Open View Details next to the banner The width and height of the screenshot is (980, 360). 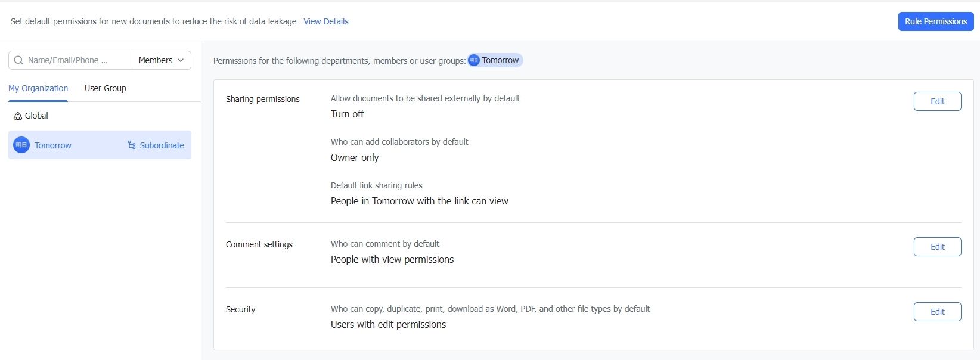tap(325, 21)
